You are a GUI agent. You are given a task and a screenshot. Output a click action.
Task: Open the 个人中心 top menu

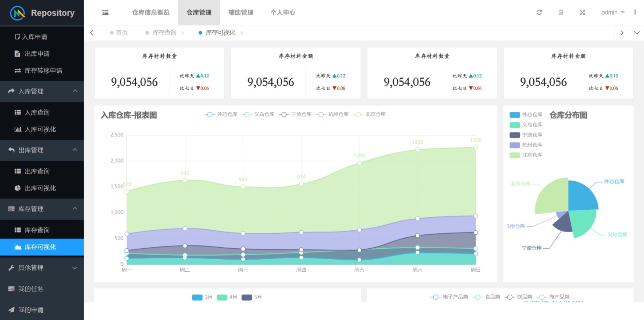[283, 12]
